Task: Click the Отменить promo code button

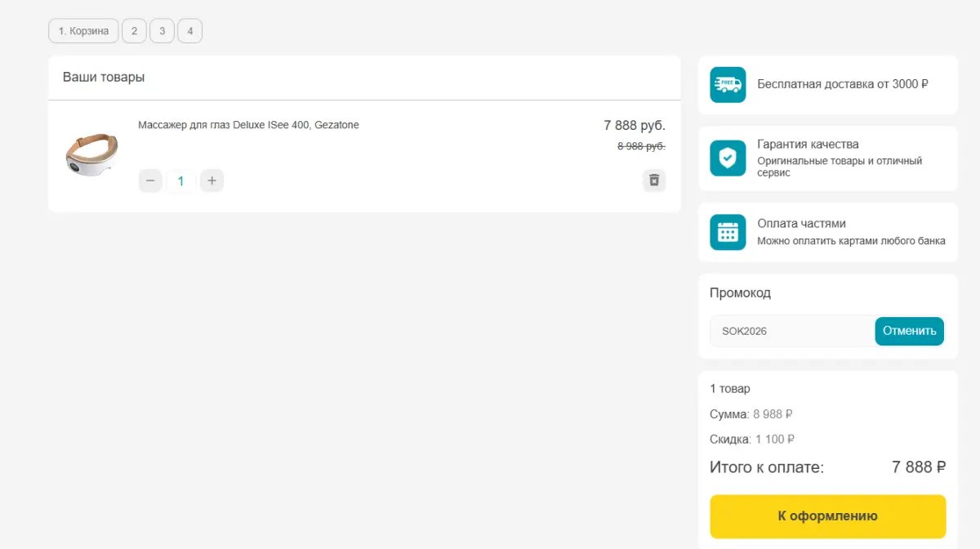Action: click(x=909, y=331)
